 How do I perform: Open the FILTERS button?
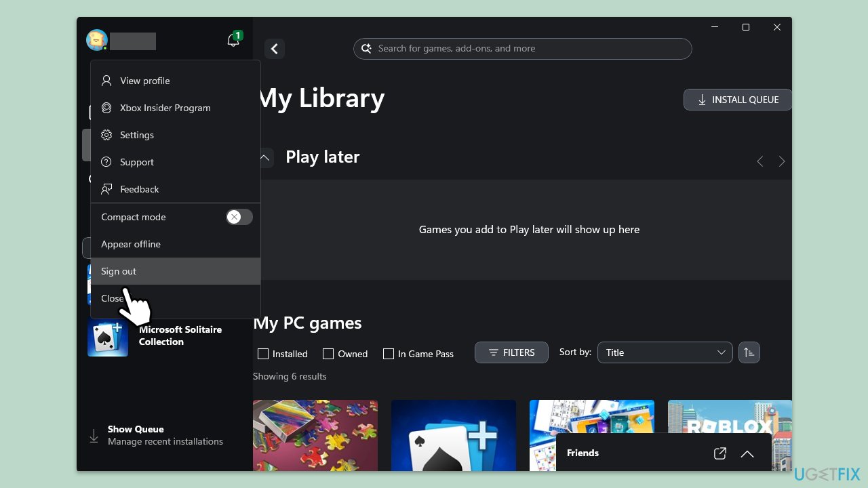[511, 352]
